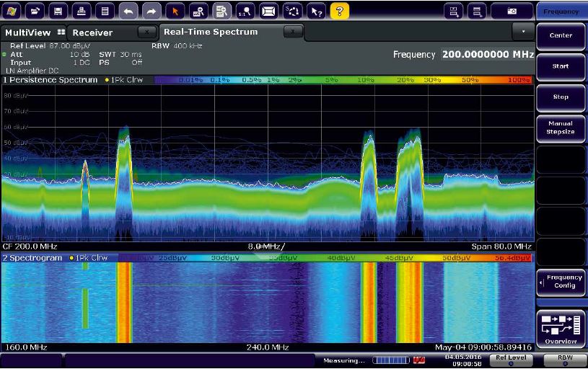This screenshot has height=369, width=588.
Task: Open a saved file with folder icon
Action: click(x=36, y=11)
